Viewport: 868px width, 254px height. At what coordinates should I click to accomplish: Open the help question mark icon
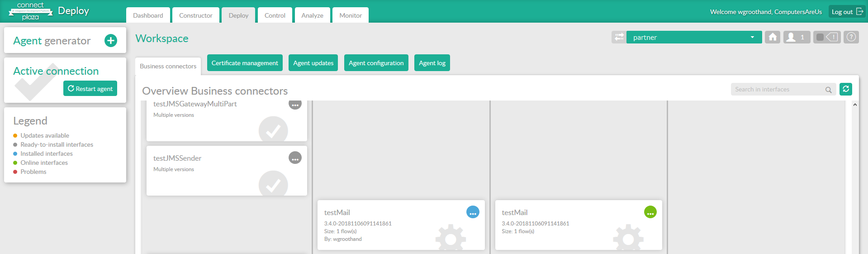coord(851,37)
